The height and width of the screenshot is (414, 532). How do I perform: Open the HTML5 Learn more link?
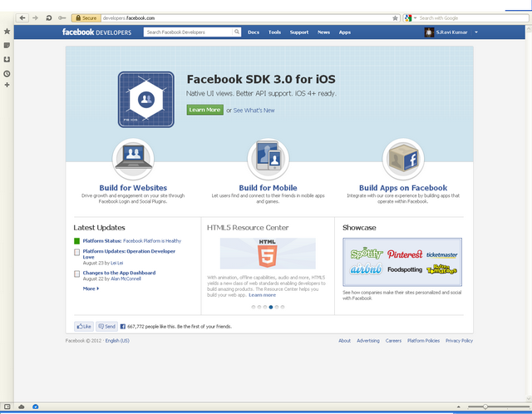click(x=263, y=295)
